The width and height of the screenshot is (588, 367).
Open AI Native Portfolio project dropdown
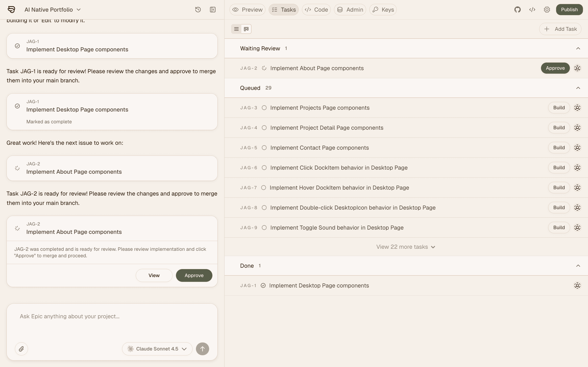[x=52, y=10]
